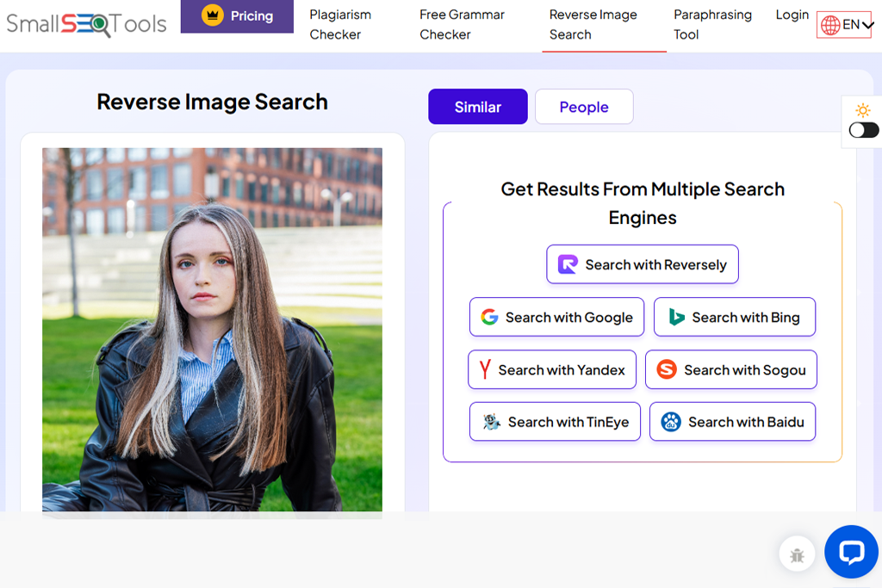Open the Free Grammar Checker menu item

(462, 25)
